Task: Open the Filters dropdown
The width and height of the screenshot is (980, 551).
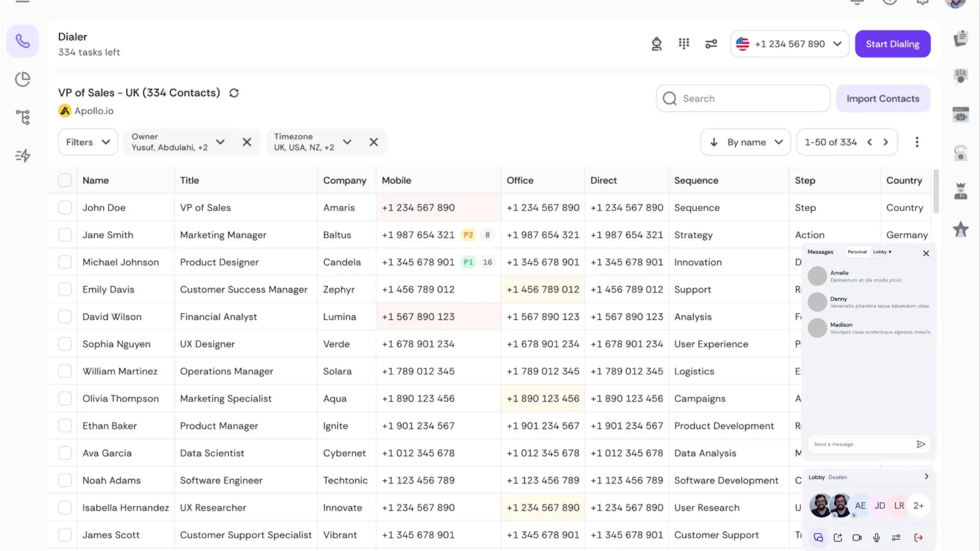Action: click(x=88, y=142)
